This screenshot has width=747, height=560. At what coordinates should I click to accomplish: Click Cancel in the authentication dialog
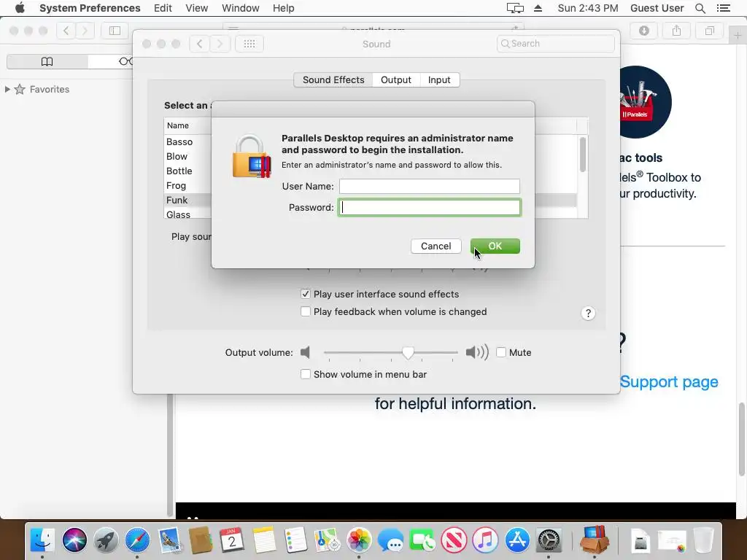coord(436,246)
